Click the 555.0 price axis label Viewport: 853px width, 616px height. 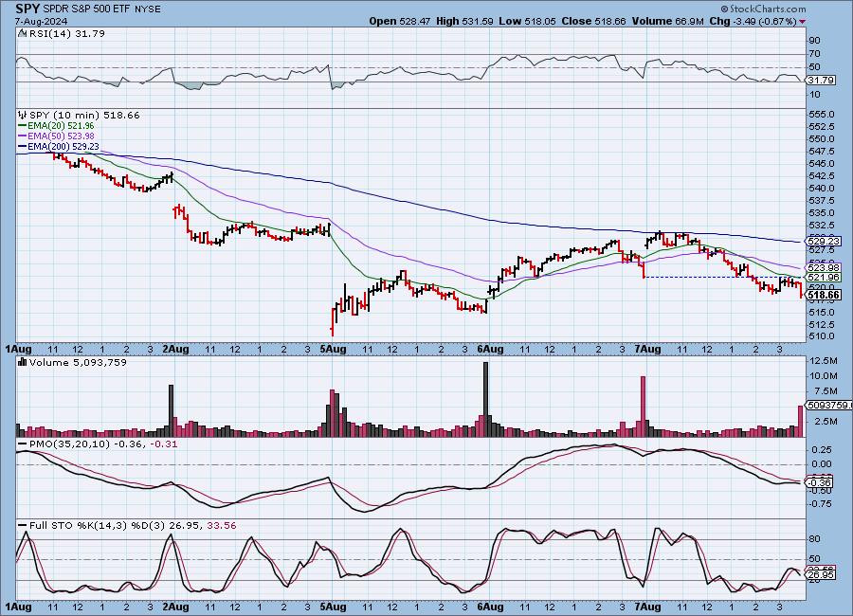(822, 115)
